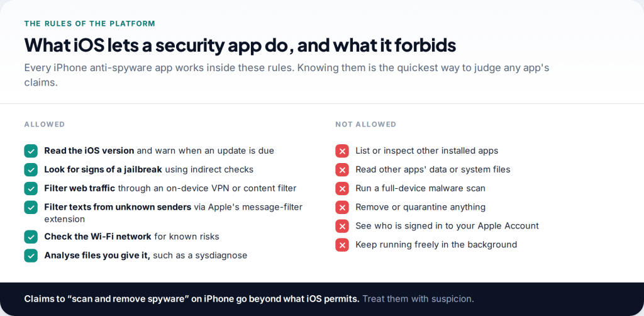Screen dimensions: 644x316
Task: Click the NOT ALLOWED column heading
Action: 366,125
